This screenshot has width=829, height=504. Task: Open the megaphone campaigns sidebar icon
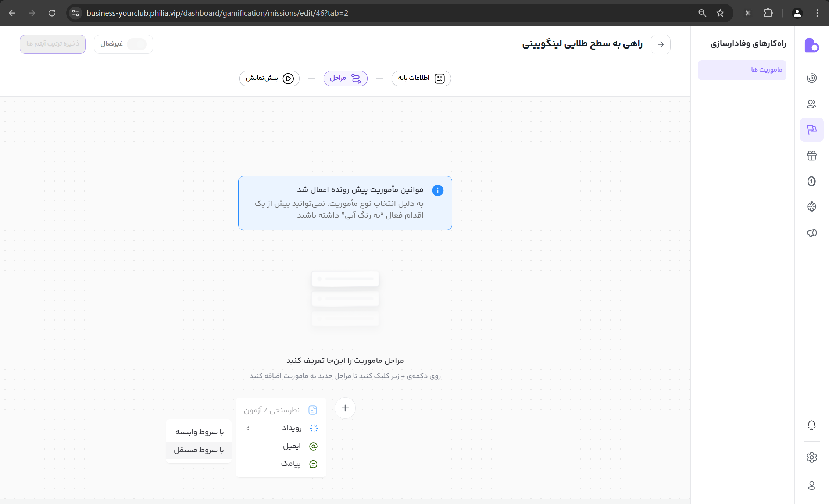[811, 233]
